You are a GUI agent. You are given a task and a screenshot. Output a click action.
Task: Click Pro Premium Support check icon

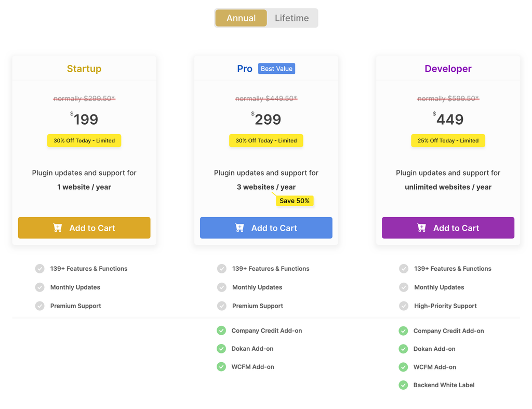[x=221, y=306]
